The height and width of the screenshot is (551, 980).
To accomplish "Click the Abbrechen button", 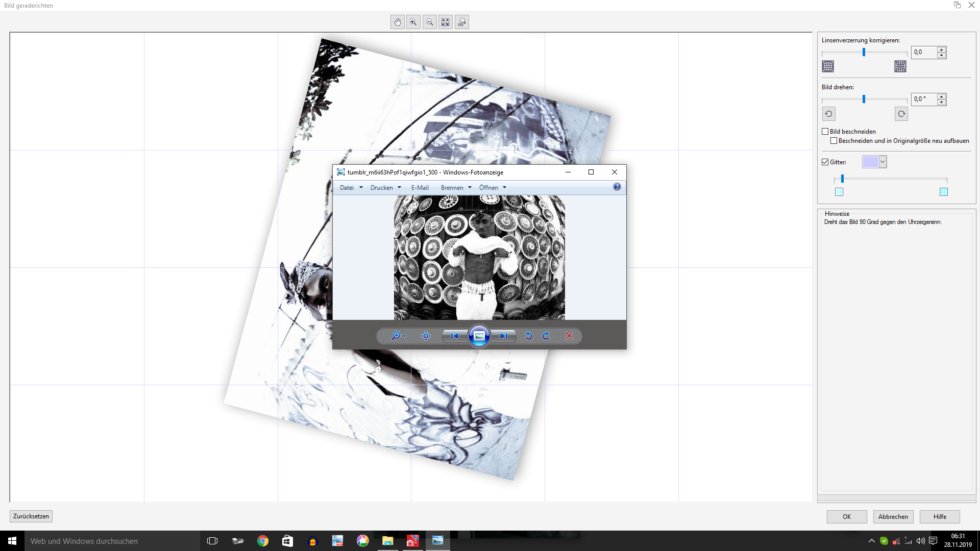I will click(893, 517).
